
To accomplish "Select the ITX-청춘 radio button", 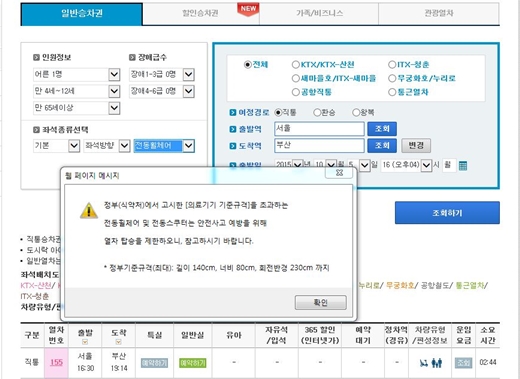I will tap(392, 65).
